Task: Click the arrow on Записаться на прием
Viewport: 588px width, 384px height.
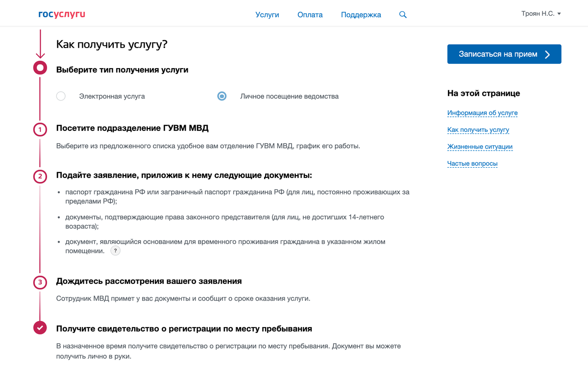Action: 547,54
